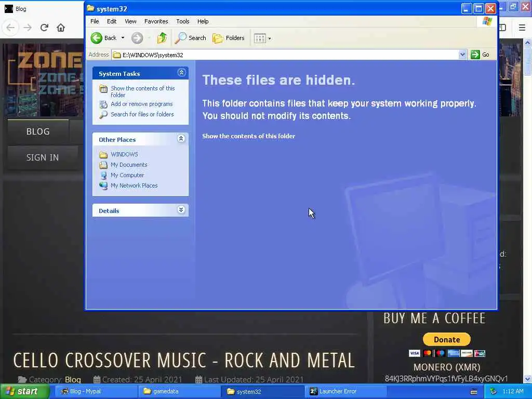Click 'Show the contents of this folder' task link
The image size is (532, 399).
click(x=142, y=91)
